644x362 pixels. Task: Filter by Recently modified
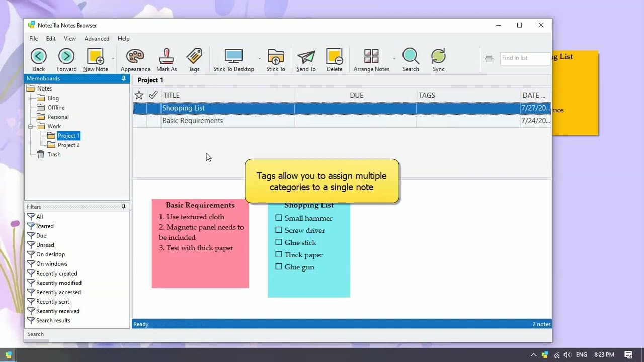click(x=59, y=283)
